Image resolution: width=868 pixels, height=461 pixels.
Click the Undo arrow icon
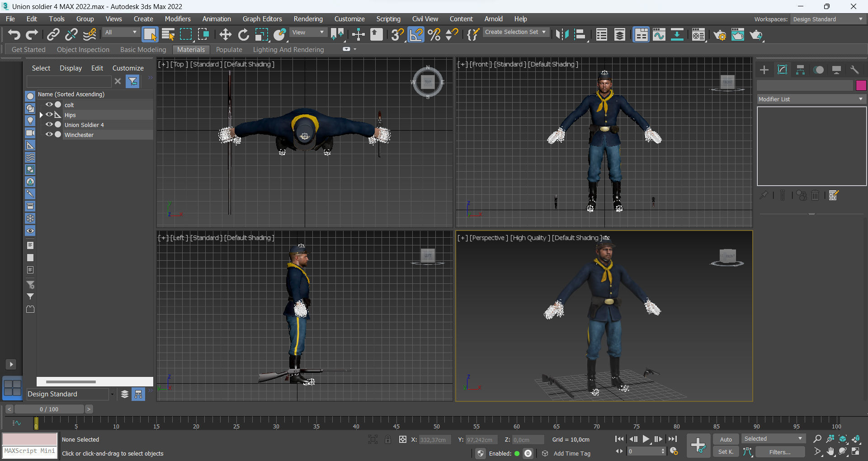pyautogui.click(x=14, y=34)
